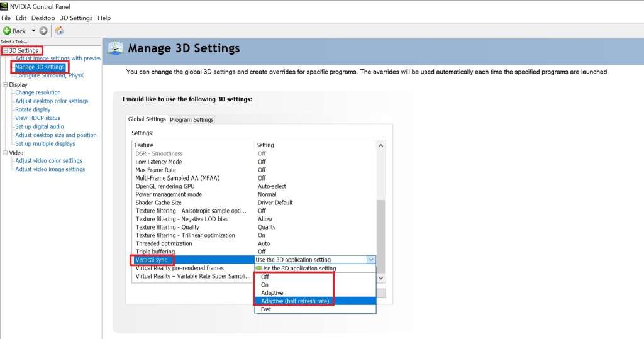Open Adjust image settings with preview
The height and width of the screenshot is (339, 644).
click(x=58, y=58)
